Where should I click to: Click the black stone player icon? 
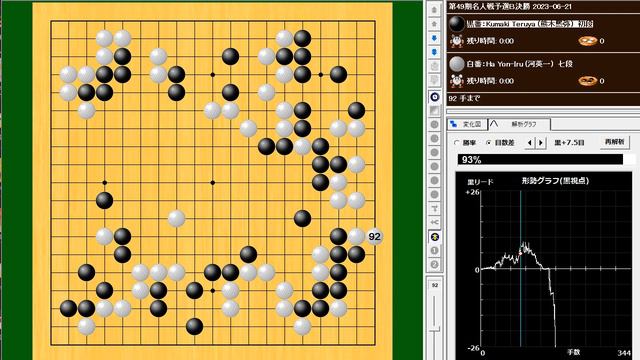457,24
